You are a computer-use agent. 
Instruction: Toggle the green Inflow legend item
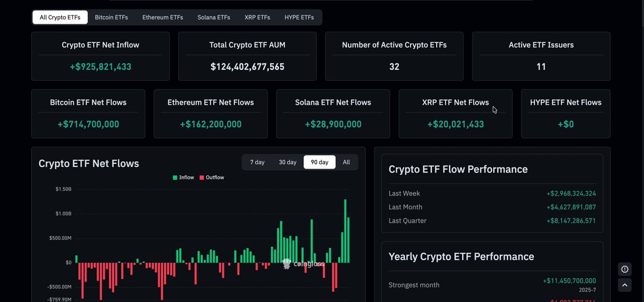click(184, 178)
